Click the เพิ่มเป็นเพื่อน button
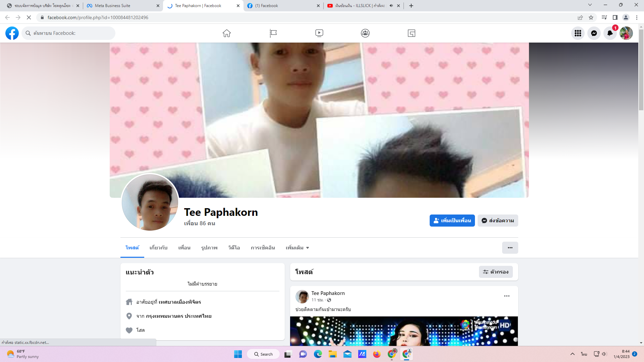644x362 pixels. [x=452, y=221]
